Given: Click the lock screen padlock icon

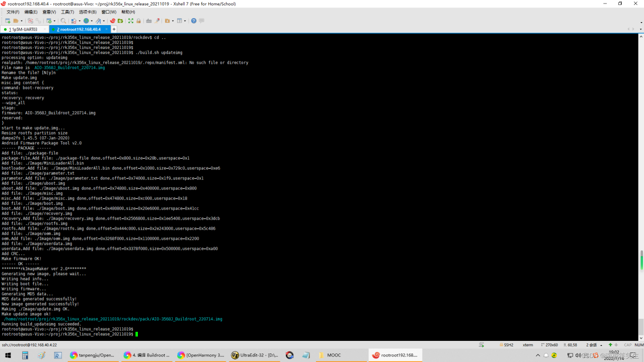Looking at the screenshot, I should (x=138, y=21).
